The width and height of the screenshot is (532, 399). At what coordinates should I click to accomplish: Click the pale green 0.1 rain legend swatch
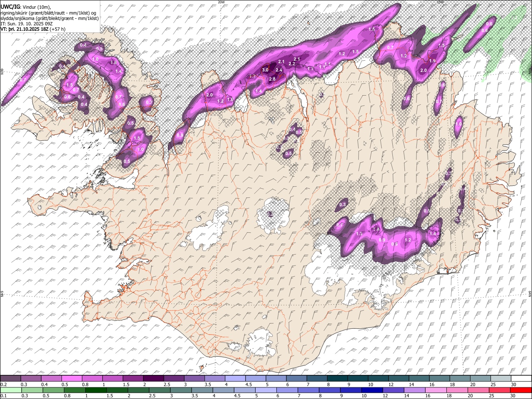[x=11, y=390]
